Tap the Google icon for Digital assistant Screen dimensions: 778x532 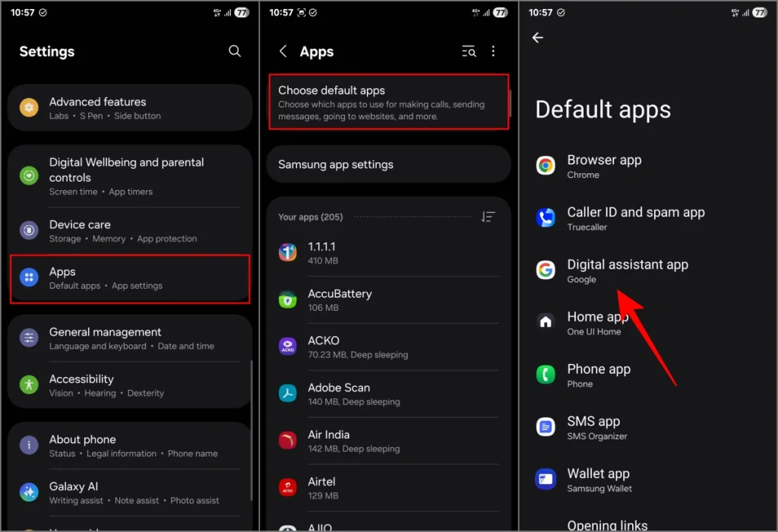point(546,270)
